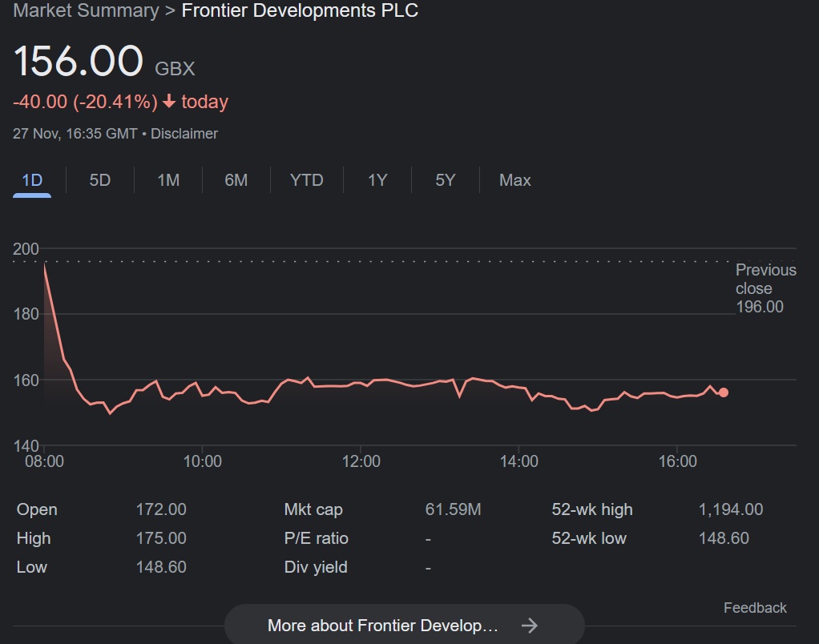This screenshot has height=644, width=819.
Task: Click the Previous close 196.00 label
Action: [x=766, y=288]
